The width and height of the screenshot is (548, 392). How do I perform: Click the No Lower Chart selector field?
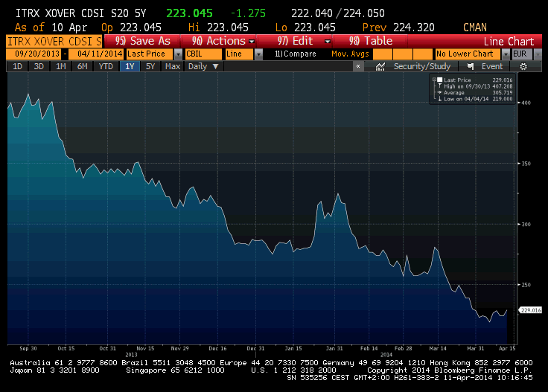pos(468,54)
